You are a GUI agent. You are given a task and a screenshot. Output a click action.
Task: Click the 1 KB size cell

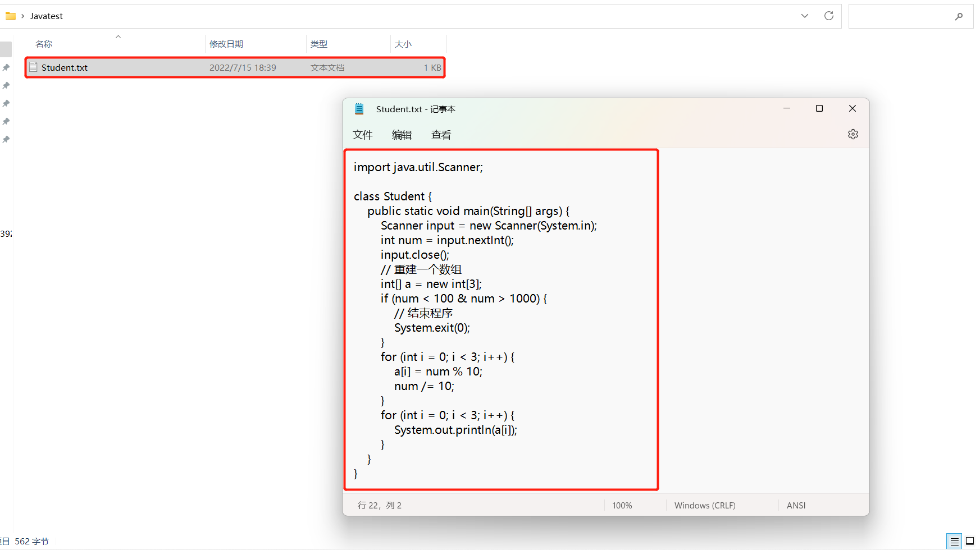[x=432, y=67]
